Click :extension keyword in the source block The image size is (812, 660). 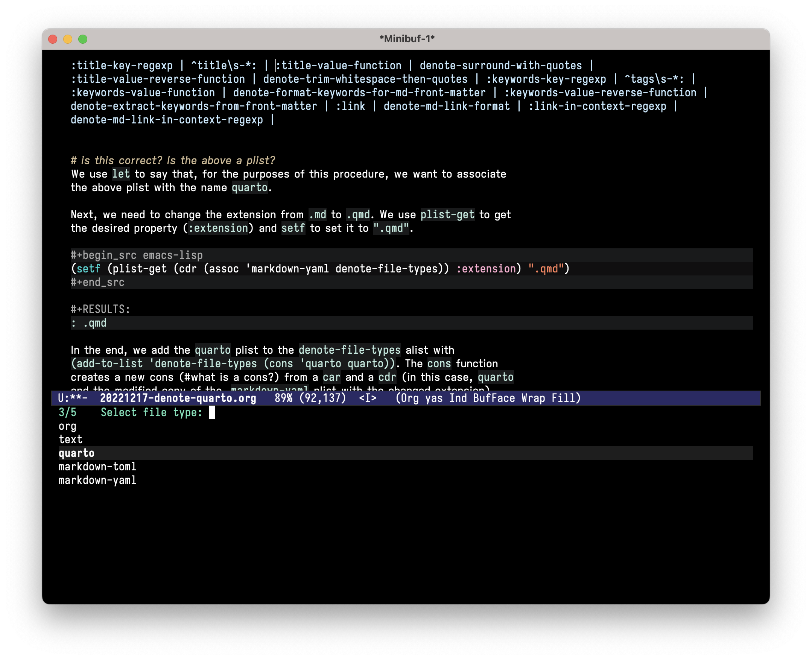486,269
